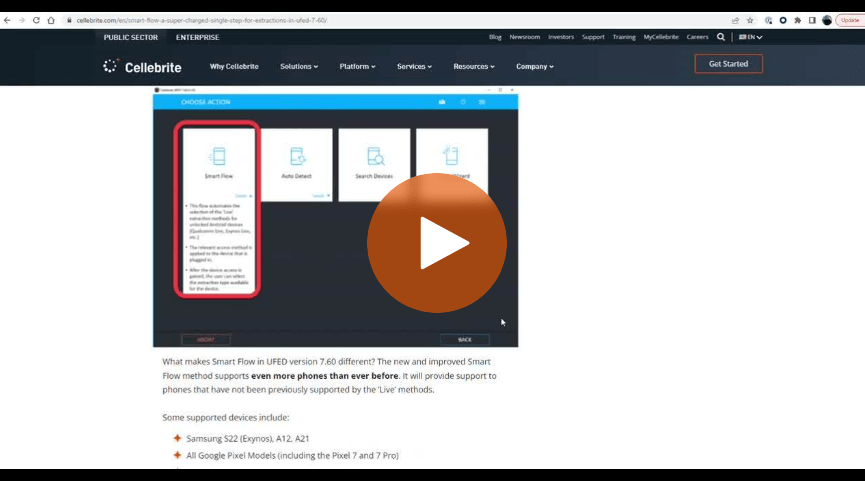Expand the Solutions dropdown menu

click(299, 66)
